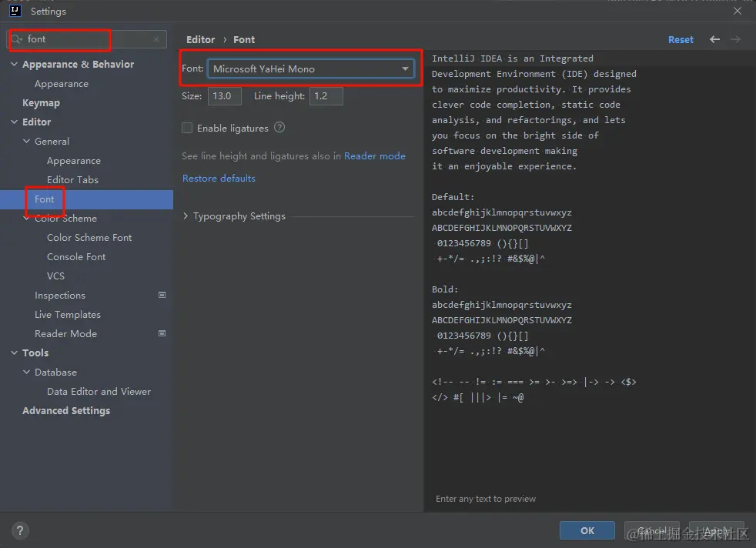Clear the settings search text
This screenshot has height=548, width=756.
point(156,39)
